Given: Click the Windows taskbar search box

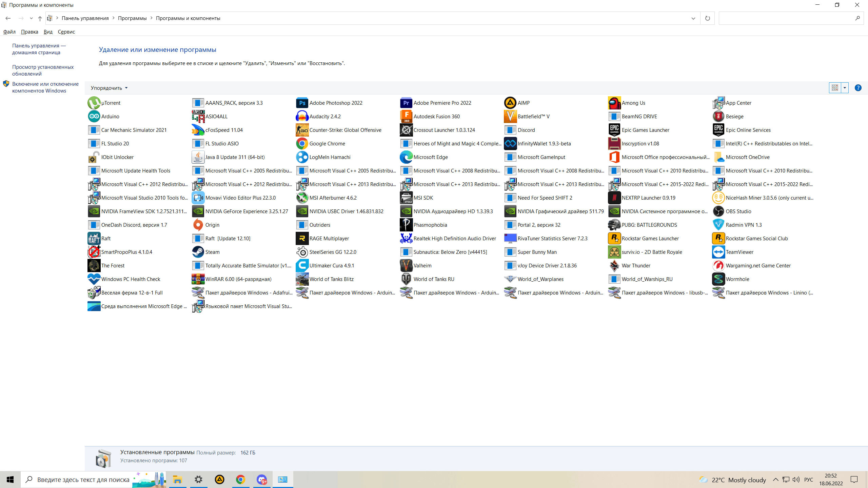Looking at the screenshot, I should point(93,480).
